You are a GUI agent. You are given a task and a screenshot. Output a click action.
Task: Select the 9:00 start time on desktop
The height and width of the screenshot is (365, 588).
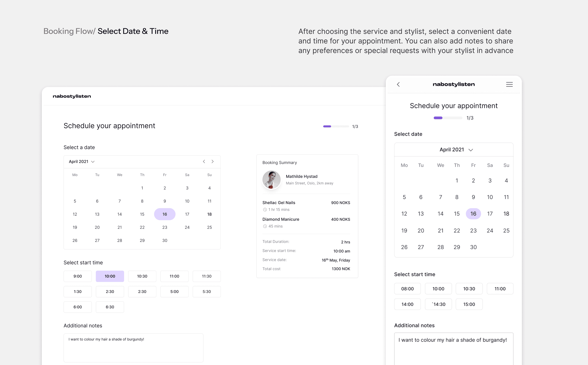[78, 276]
